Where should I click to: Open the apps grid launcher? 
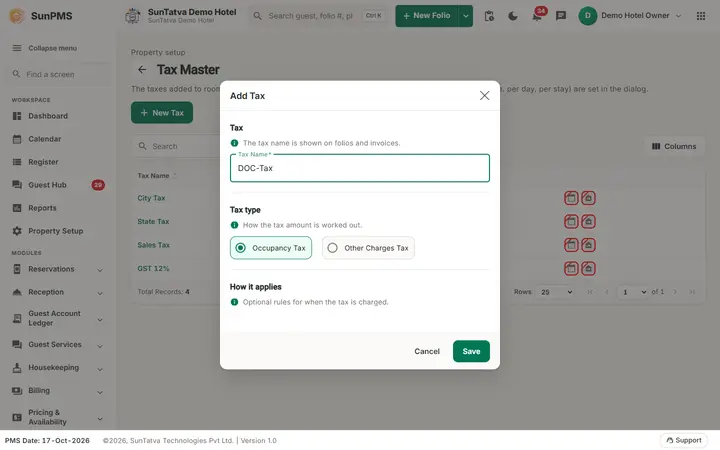[x=701, y=16]
